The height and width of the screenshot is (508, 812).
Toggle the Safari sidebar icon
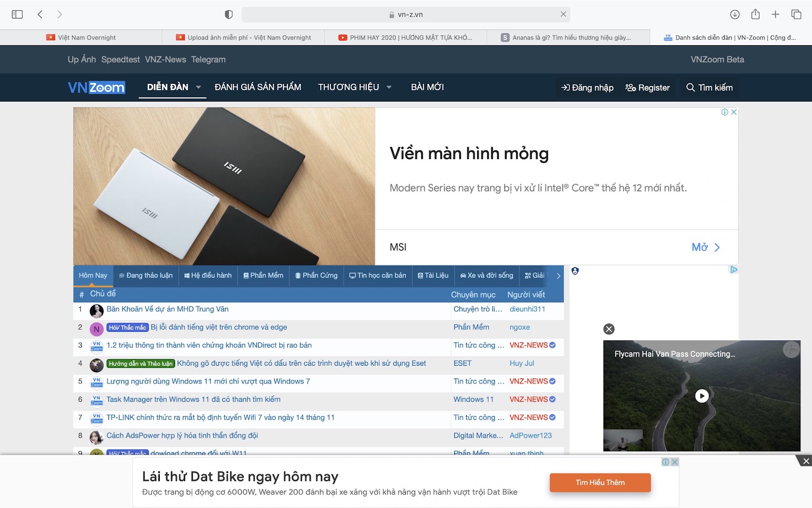coord(17,14)
